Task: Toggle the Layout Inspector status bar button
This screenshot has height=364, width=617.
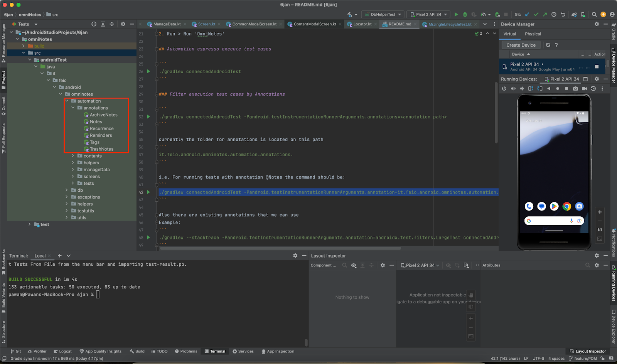Action: pos(588,351)
